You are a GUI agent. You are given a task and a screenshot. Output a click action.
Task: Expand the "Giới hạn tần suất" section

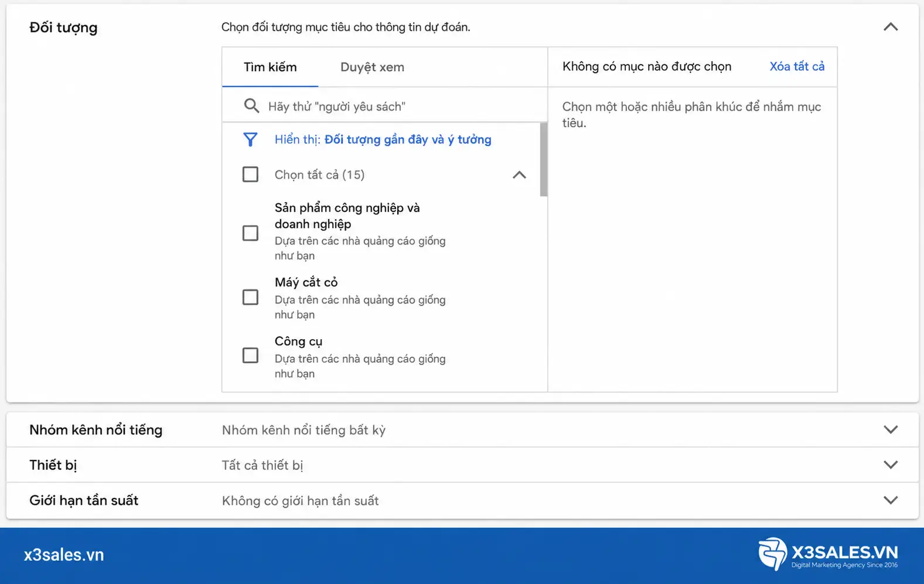pos(891,501)
